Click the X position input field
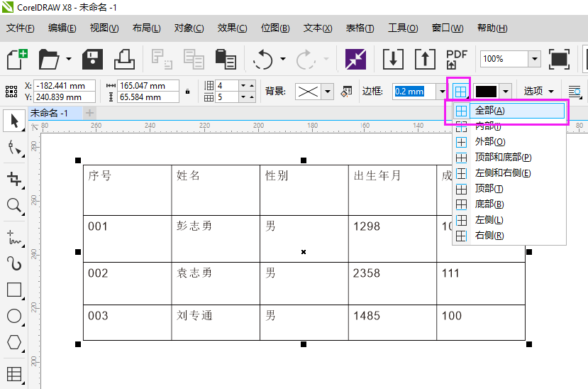The image size is (588, 389). tap(65, 85)
